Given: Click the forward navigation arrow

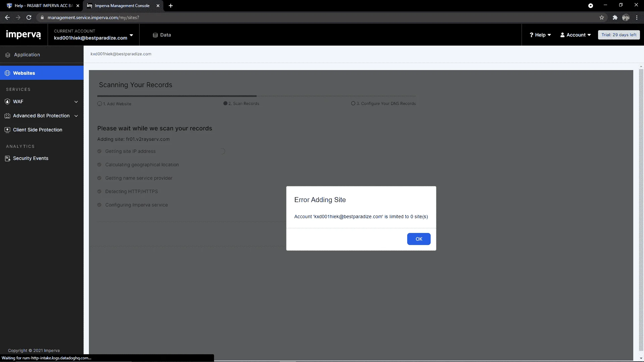Looking at the screenshot, I should pos(18,17).
